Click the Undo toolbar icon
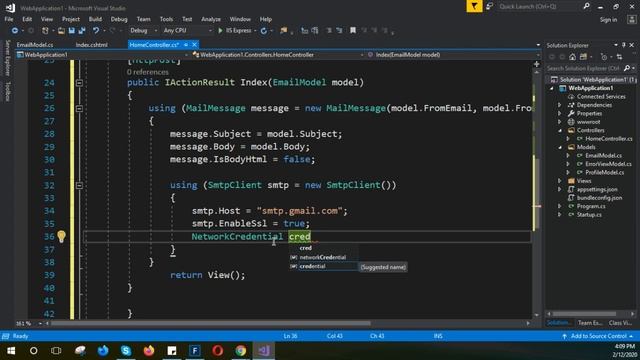Screen dimensions: 640x360 [96, 31]
